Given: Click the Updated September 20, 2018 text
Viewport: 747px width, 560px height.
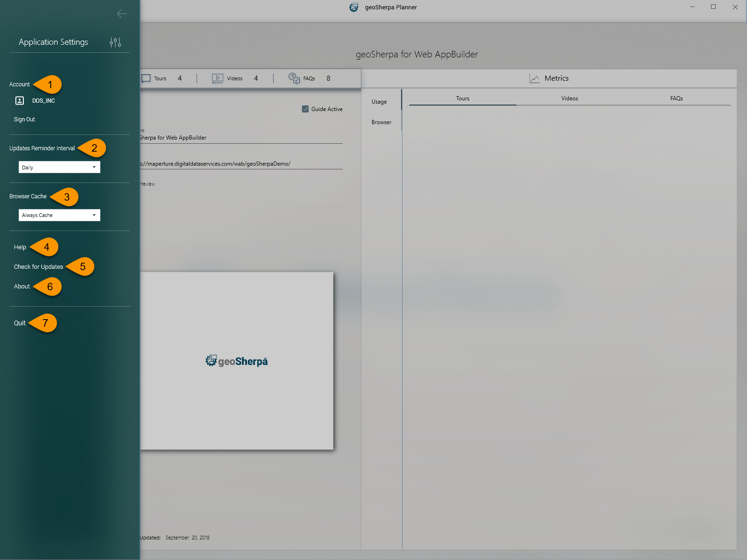Looking at the screenshot, I should click(x=175, y=538).
